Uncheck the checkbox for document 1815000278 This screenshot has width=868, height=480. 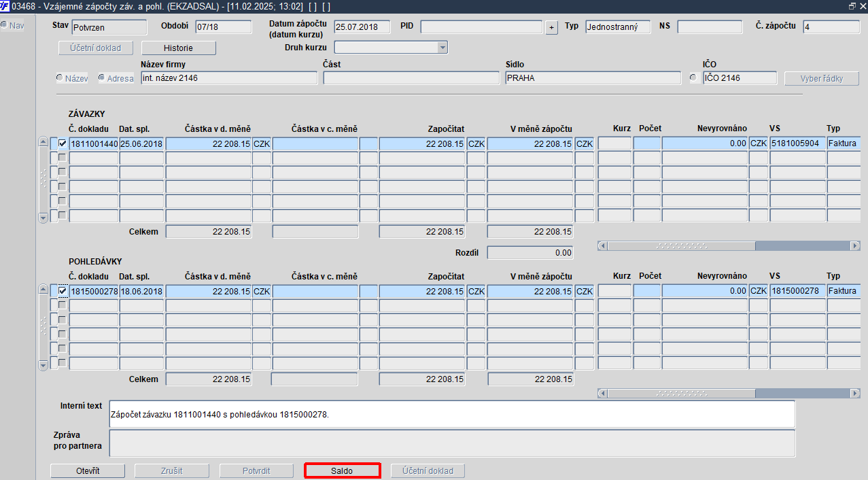tap(63, 291)
